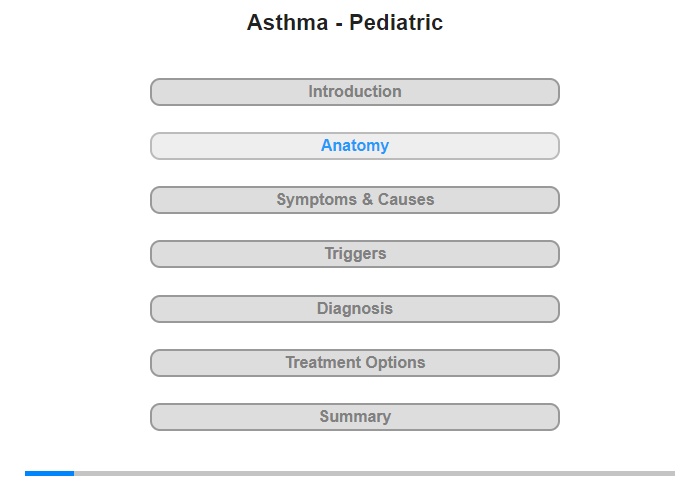Open the Introduction section

click(x=355, y=92)
